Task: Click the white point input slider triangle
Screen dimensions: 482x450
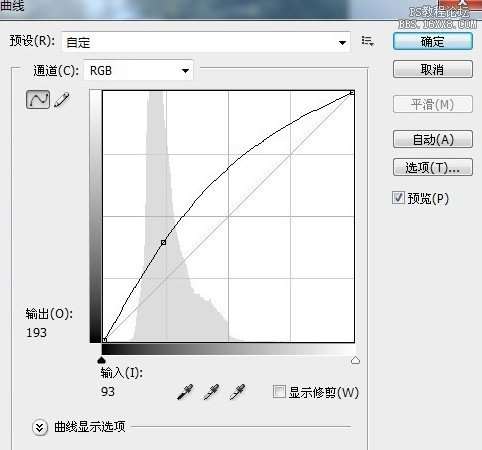Action: [x=355, y=360]
